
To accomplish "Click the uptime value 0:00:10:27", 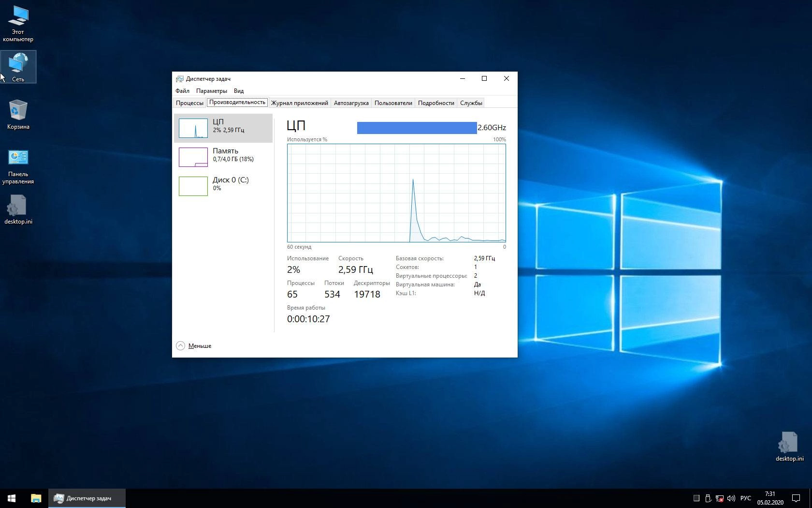I will coord(308,319).
